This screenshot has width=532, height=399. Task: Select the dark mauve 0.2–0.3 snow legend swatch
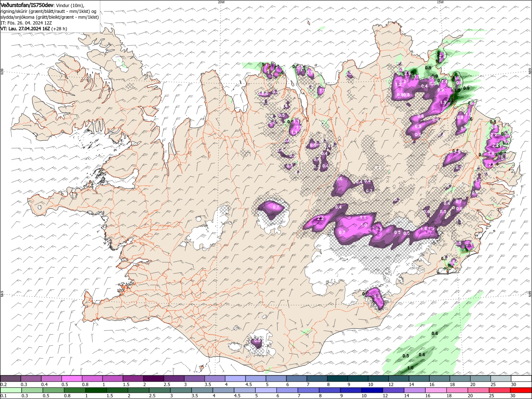(x=10, y=379)
